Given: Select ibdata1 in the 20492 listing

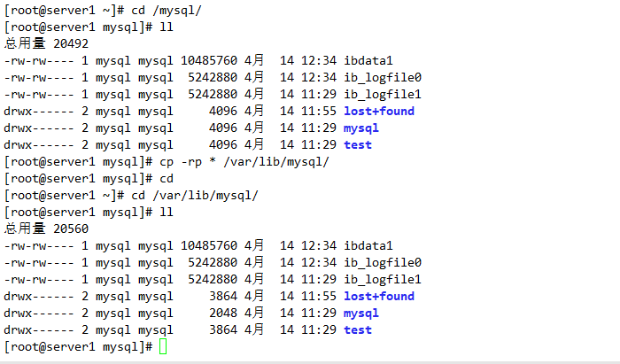Looking at the screenshot, I should tap(368, 60).
